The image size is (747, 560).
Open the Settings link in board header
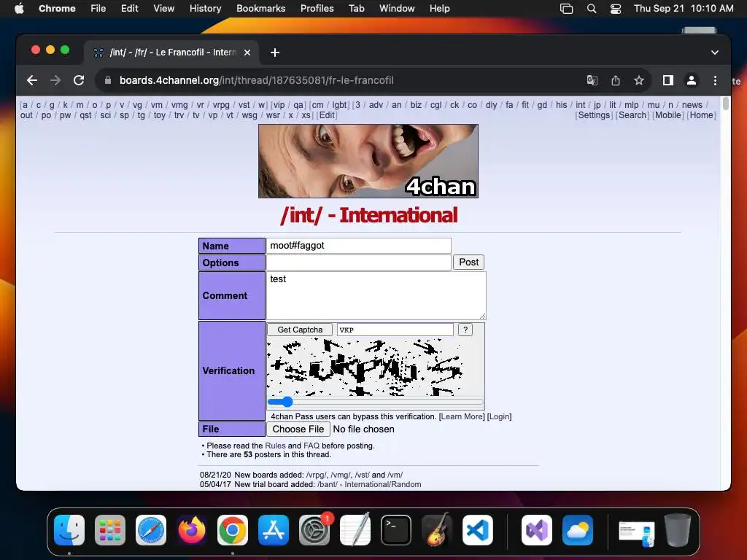click(594, 115)
